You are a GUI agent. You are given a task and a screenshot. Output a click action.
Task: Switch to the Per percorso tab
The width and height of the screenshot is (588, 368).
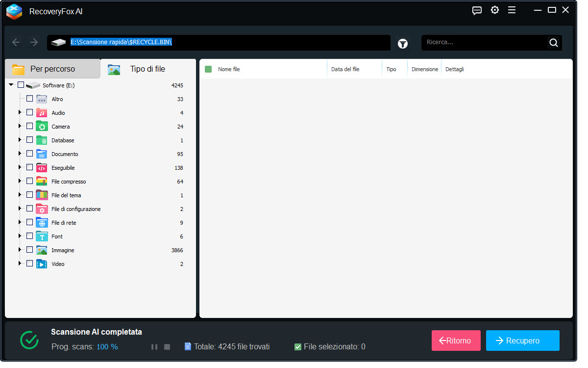point(52,69)
